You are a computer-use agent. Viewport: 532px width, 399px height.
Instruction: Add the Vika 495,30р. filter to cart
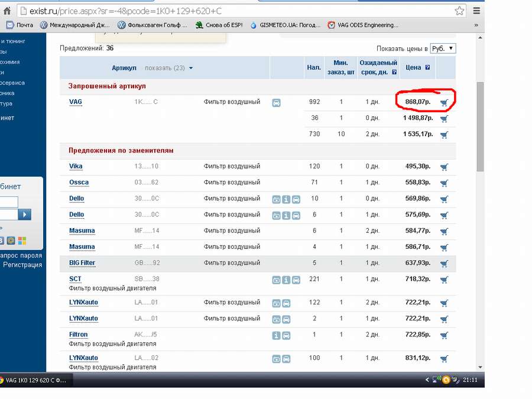(x=444, y=167)
